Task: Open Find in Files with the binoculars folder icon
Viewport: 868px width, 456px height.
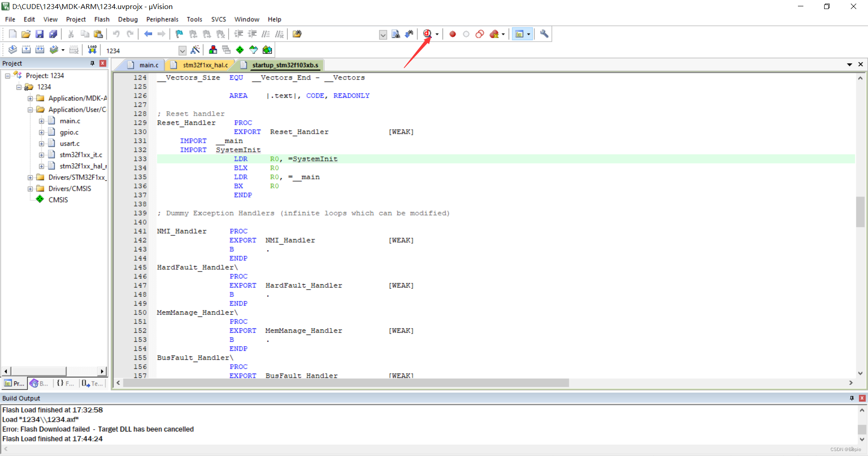Action: pos(297,34)
